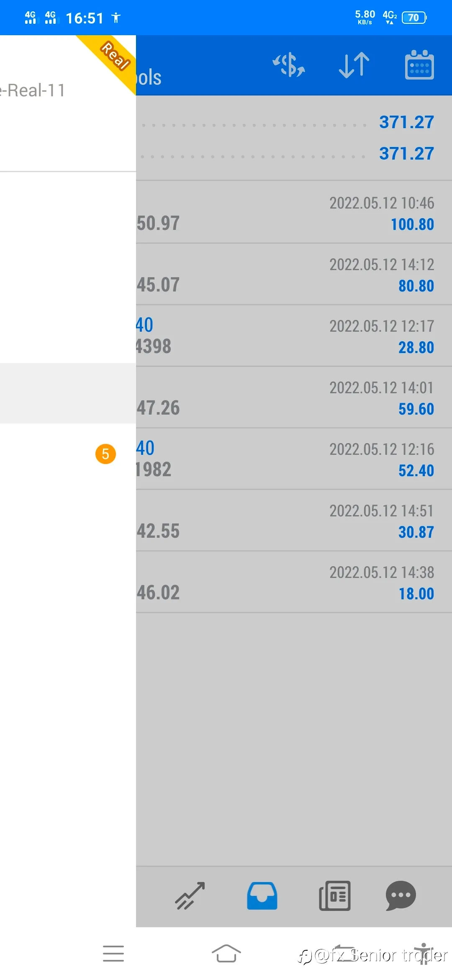The image size is (452, 980).
Task: Open the calendar date filter icon
Action: pyautogui.click(x=419, y=65)
